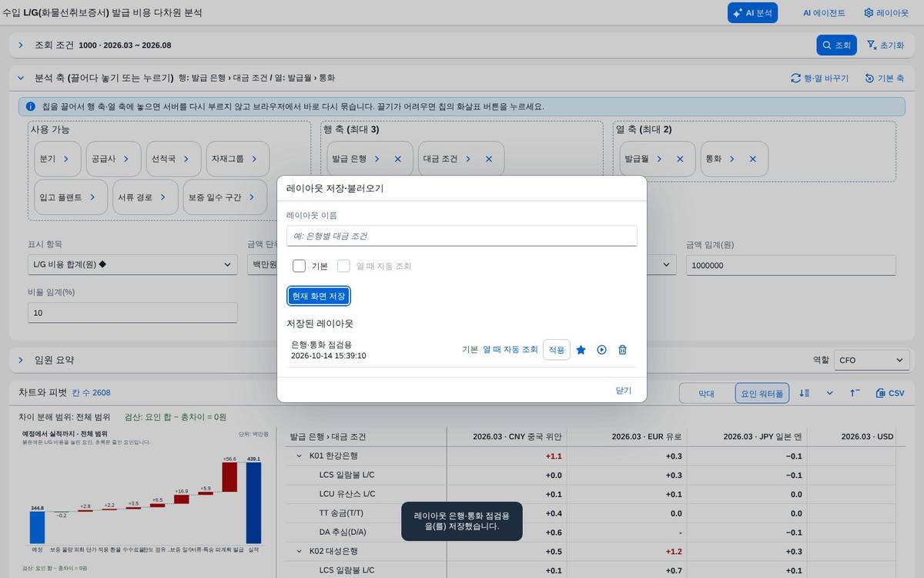Open the sort options chevron in chart toolbar
Viewport: 924px width, 578px height.
[830, 393]
